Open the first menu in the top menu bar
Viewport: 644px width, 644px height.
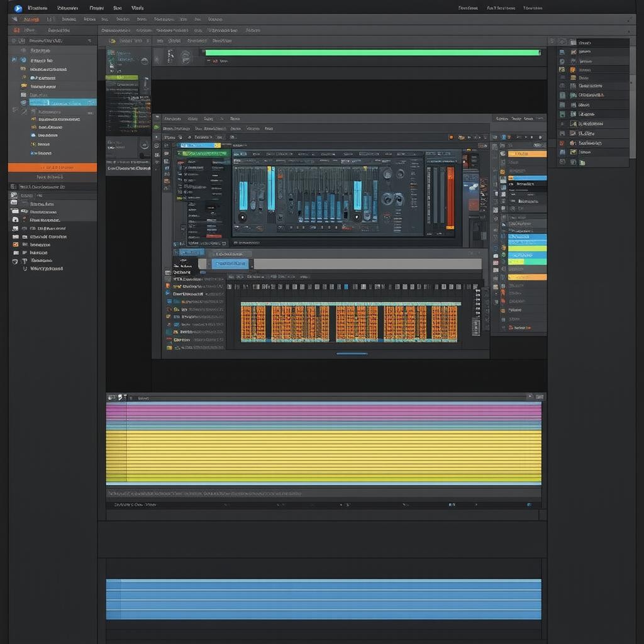(x=37, y=8)
